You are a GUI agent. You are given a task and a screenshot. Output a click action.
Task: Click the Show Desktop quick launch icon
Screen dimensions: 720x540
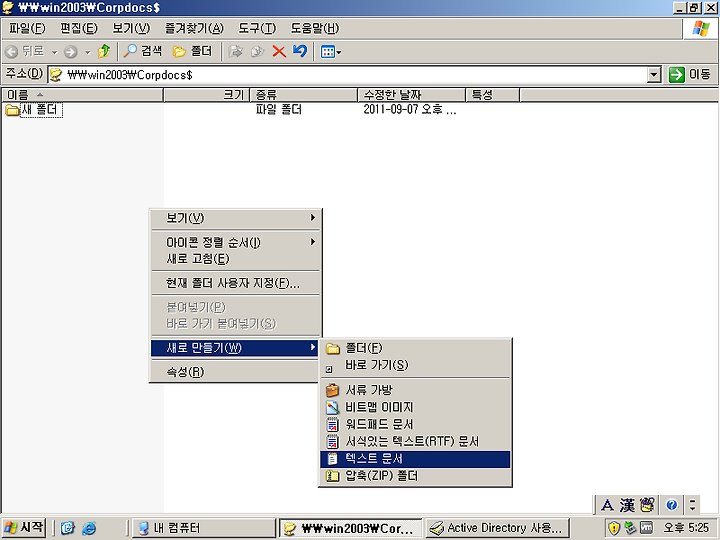(x=67, y=528)
